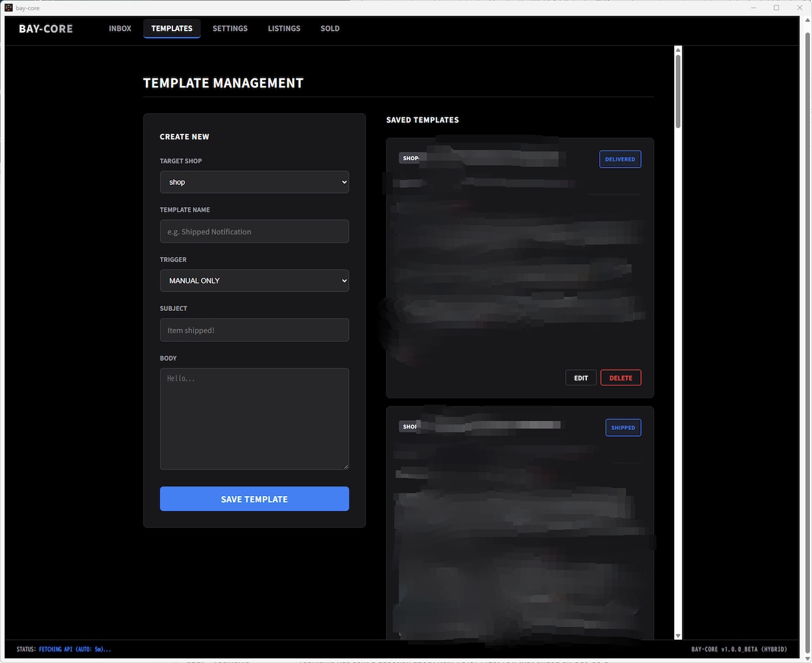Image resolution: width=812 pixels, height=663 pixels.
Task: Click the 'TEMPLATE MANAGEMENT' heading
Action: (x=224, y=83)
